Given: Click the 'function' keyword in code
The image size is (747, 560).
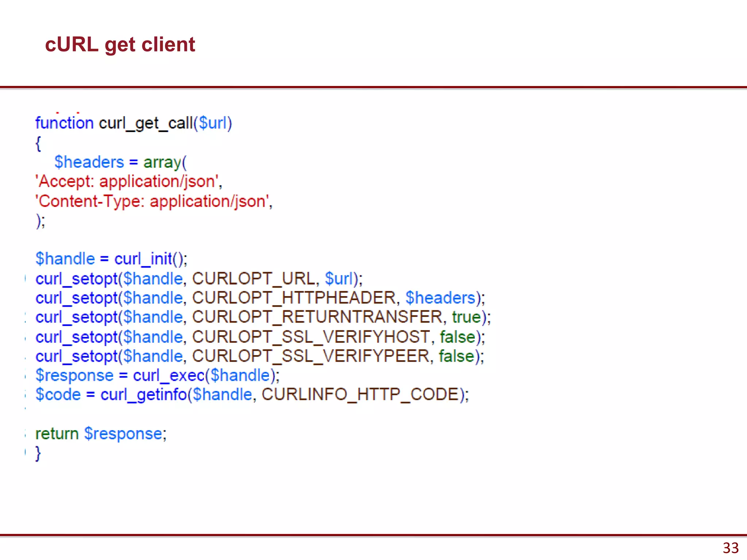Looking at the screenshot, I should pyautogui.click(x=64, y=123).
